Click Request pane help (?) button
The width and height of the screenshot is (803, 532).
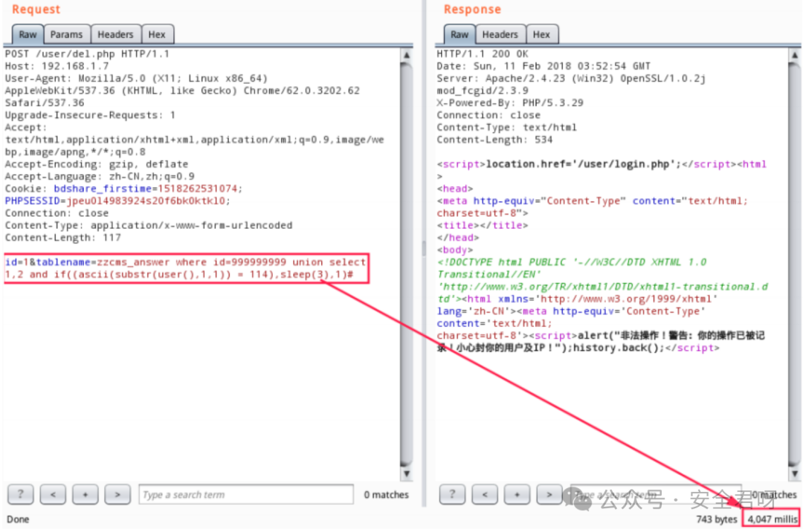21,494
